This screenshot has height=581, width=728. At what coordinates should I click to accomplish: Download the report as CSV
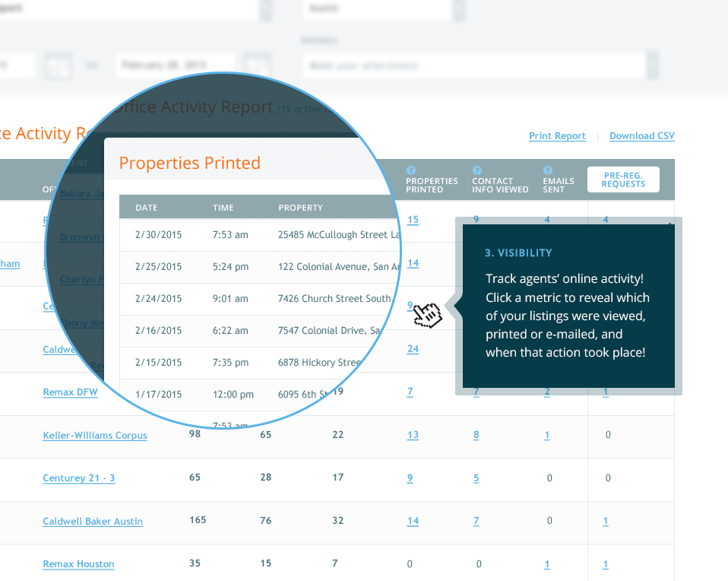click(x=641, y=136)
